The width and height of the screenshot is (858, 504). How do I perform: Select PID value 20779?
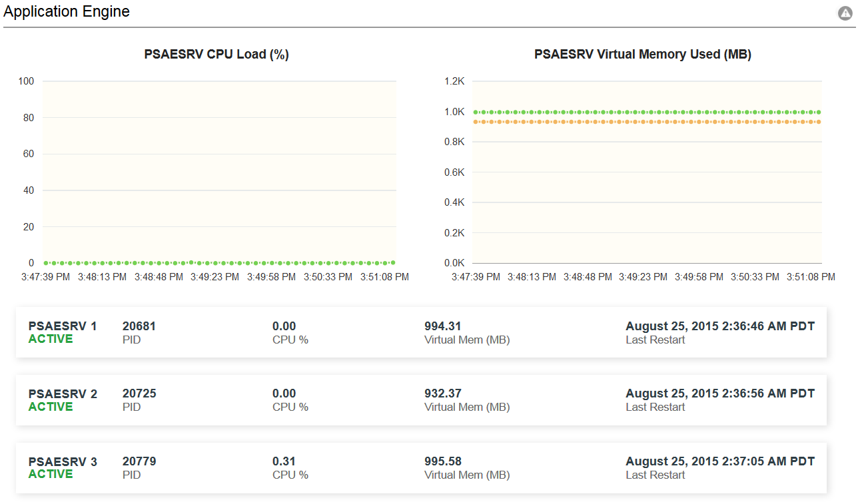(139, 461)
